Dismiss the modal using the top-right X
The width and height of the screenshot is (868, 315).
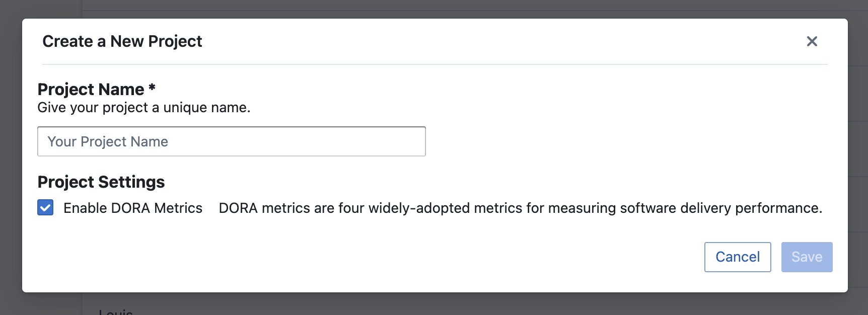pos(812,41)
